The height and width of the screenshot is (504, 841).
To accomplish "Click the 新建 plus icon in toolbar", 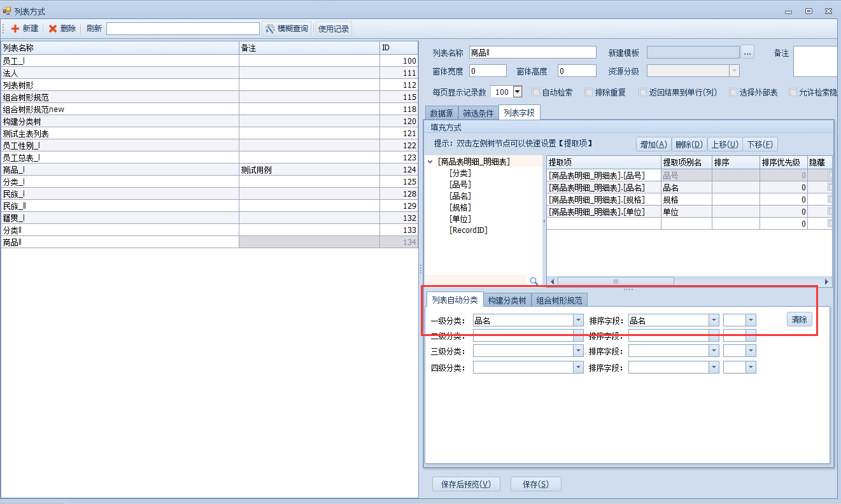I will (15, 29).
